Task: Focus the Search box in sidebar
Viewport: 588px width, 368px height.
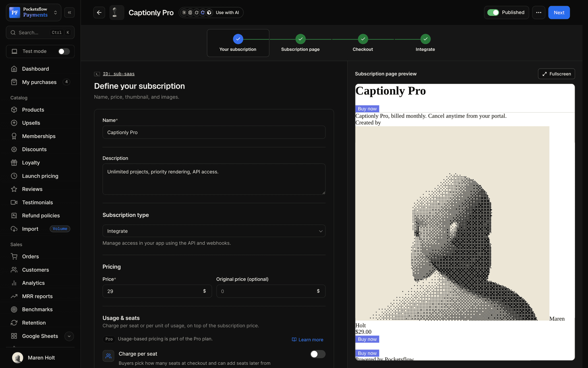Action: (40, 32)
